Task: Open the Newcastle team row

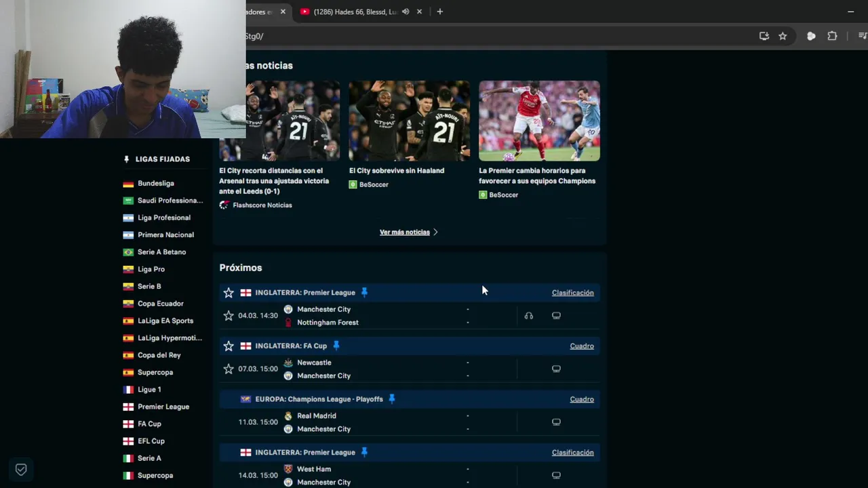Action: pyautogui.click(x=314, y=363)
